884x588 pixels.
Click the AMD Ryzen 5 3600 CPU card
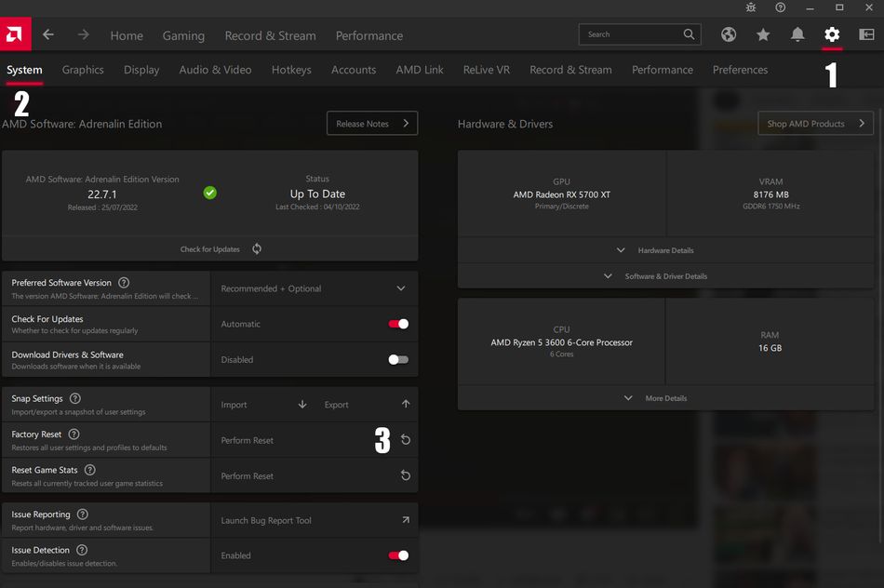pyautogui.click(x=561, y=341)
